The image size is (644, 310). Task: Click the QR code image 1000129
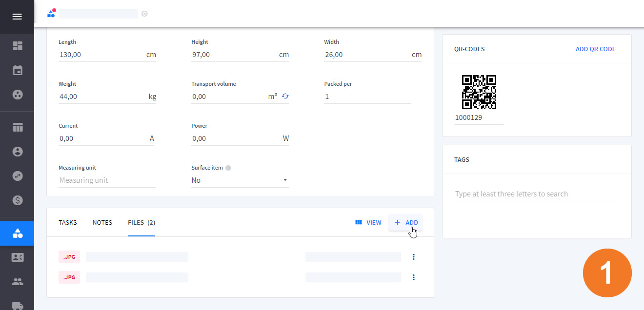[x=479, y=92]
